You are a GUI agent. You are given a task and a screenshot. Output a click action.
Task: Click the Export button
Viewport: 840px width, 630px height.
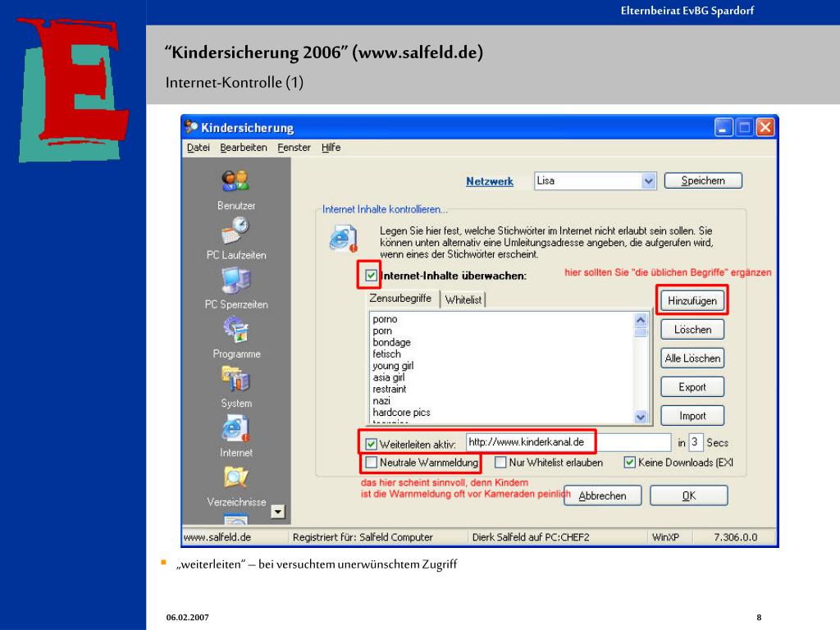[x=692, y=387]
